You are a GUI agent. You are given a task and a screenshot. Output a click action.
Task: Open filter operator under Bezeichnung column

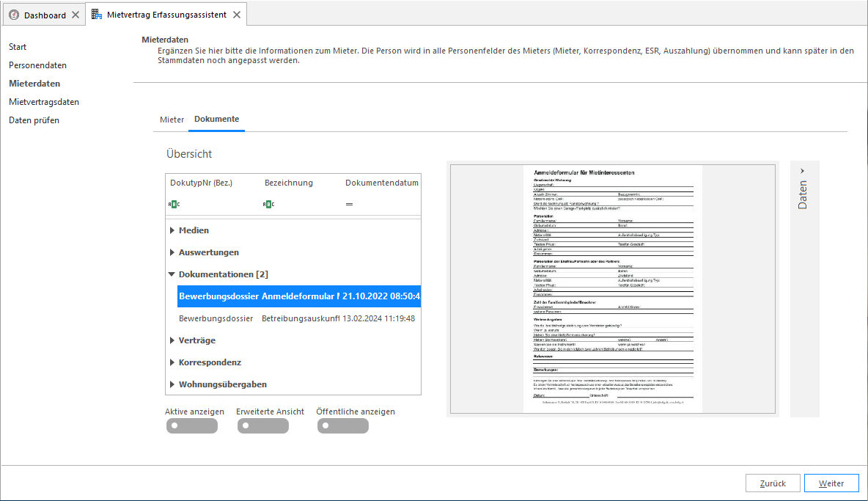[268, 204]
